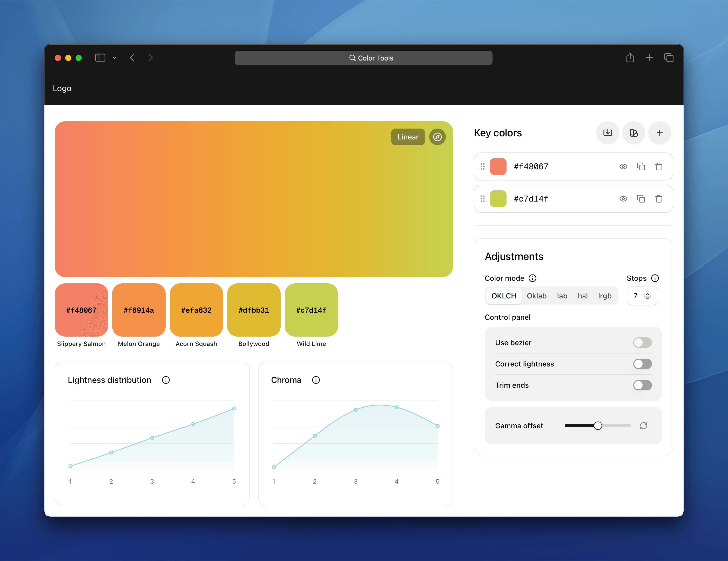The width and height of the screenshot is (728, 561).
Task: Open the chevron menu beside the sidebar icon
Action: (x=115, y=58)
